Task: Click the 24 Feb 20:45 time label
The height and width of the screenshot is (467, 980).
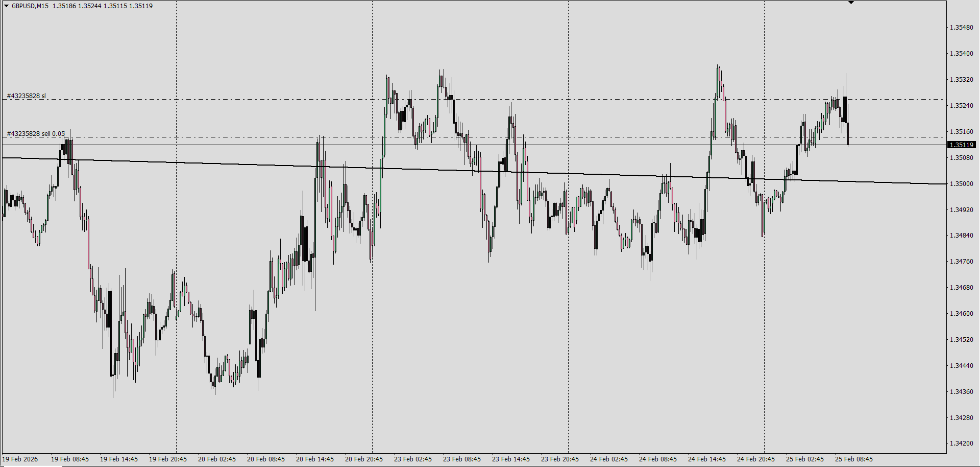Action: [756, 459]
